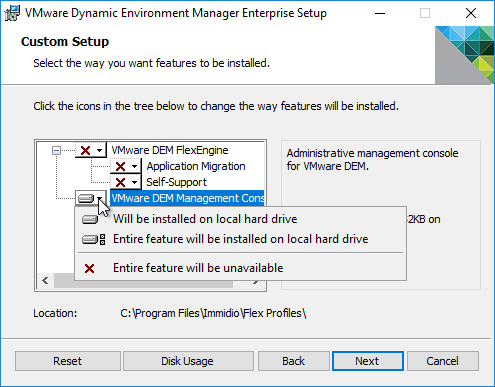Click the drive icon for 'Will be installed on local hard drive'
Viewport: 495px width, 387px height.
pyautogui.click(x=90, y=219)
